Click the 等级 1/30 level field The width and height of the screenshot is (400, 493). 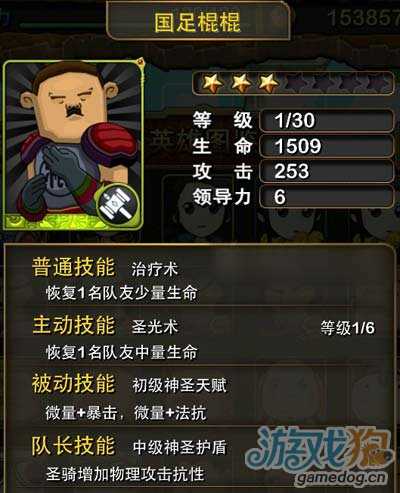click(326, 120)
